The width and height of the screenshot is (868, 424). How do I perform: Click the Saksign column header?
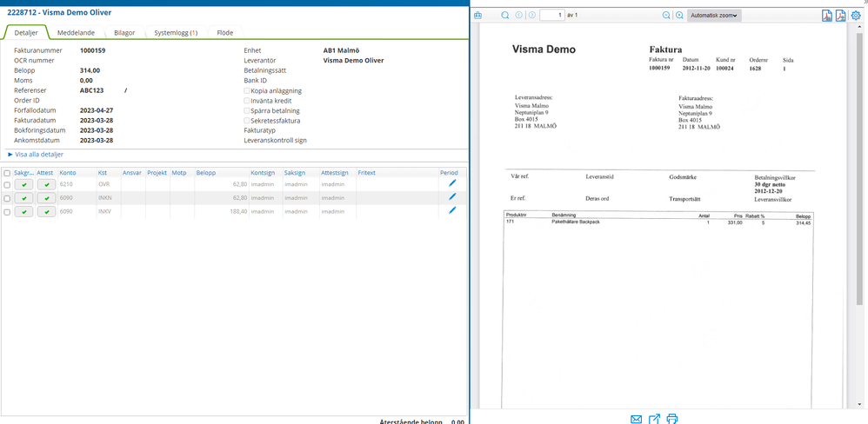coord(295,173)
